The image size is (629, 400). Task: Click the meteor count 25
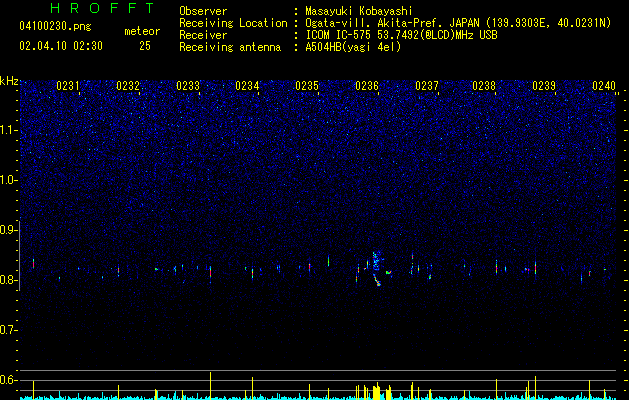tap(145, 46)
